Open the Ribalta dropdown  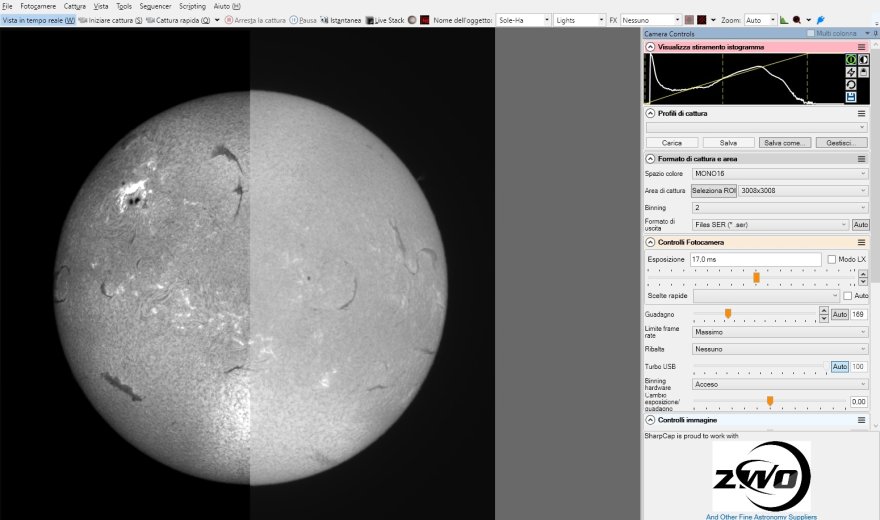(780, 349)
